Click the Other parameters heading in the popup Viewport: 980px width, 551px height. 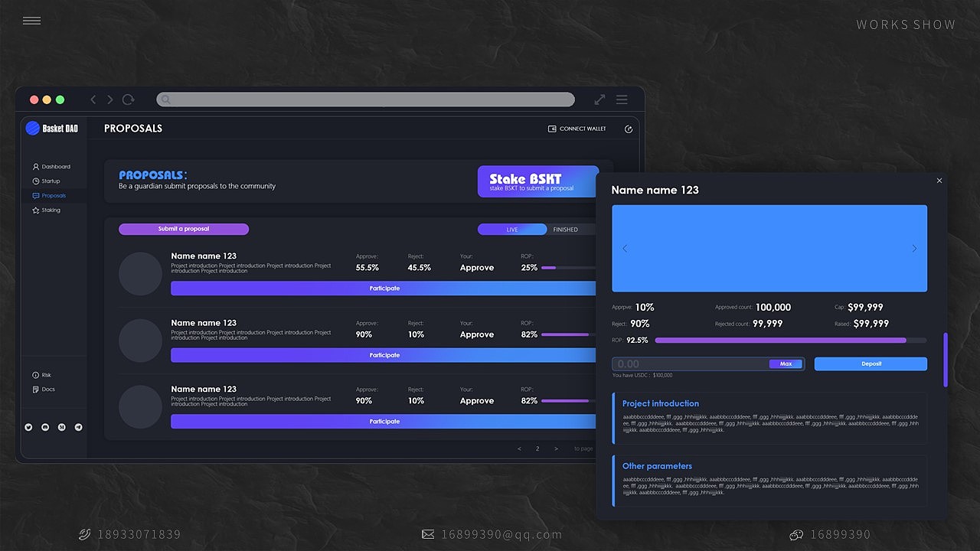click(x=657, y=466)
